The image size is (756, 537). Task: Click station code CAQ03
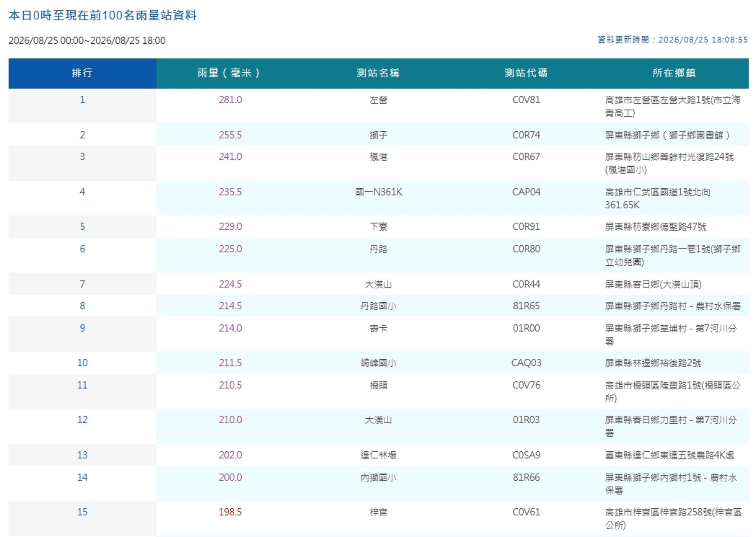click(526, 363)
